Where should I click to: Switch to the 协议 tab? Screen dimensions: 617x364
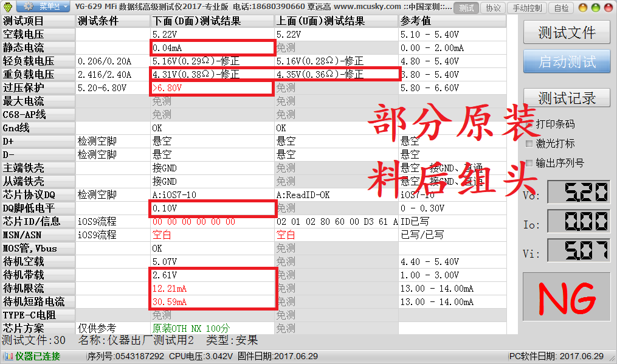point(493,8)
